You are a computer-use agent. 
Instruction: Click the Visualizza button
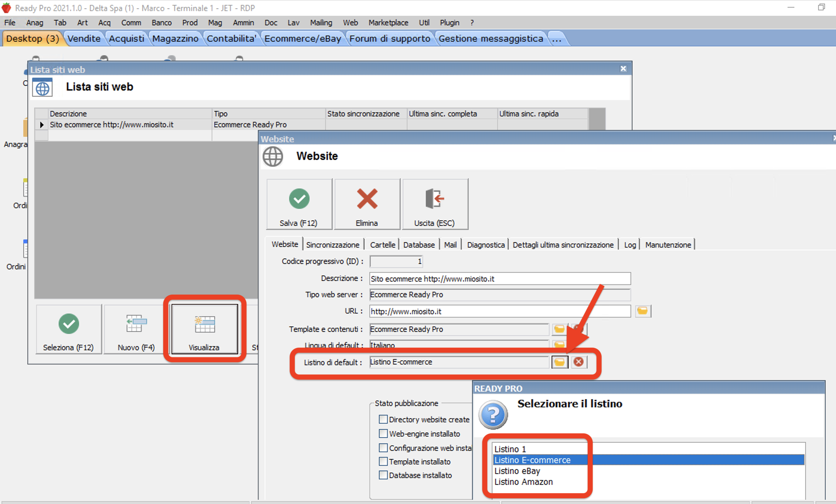[204, 329]
